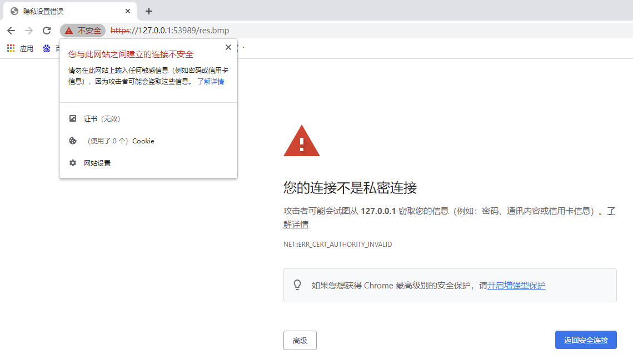Click the forward navigation arrow
633x364 pixels.
click(29, 31)
